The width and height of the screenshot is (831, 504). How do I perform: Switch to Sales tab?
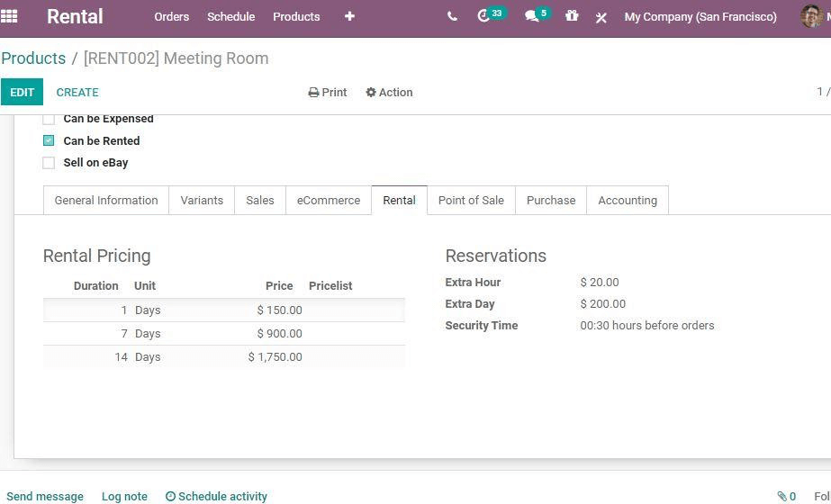(x=260, y=201)
